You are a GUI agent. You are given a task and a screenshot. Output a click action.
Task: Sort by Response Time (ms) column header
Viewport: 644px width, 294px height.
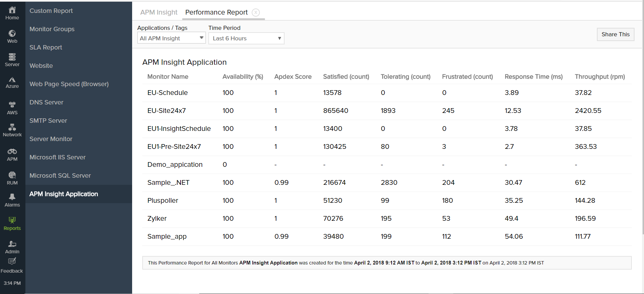(x=533, y=77)
